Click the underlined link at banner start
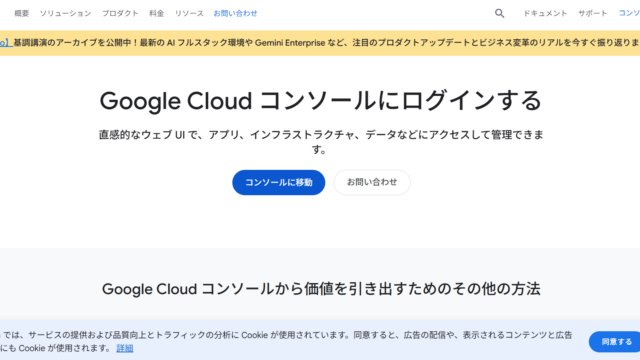The height and width of the screenshot is (360, 640). point(6,43)
